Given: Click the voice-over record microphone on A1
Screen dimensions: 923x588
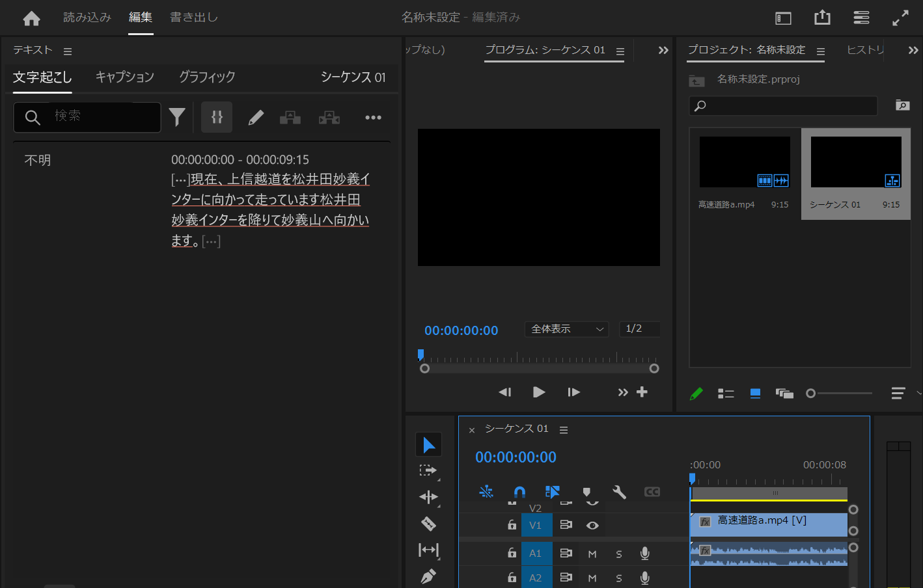Looking at the screenshot, I should (x=644, y=553).
